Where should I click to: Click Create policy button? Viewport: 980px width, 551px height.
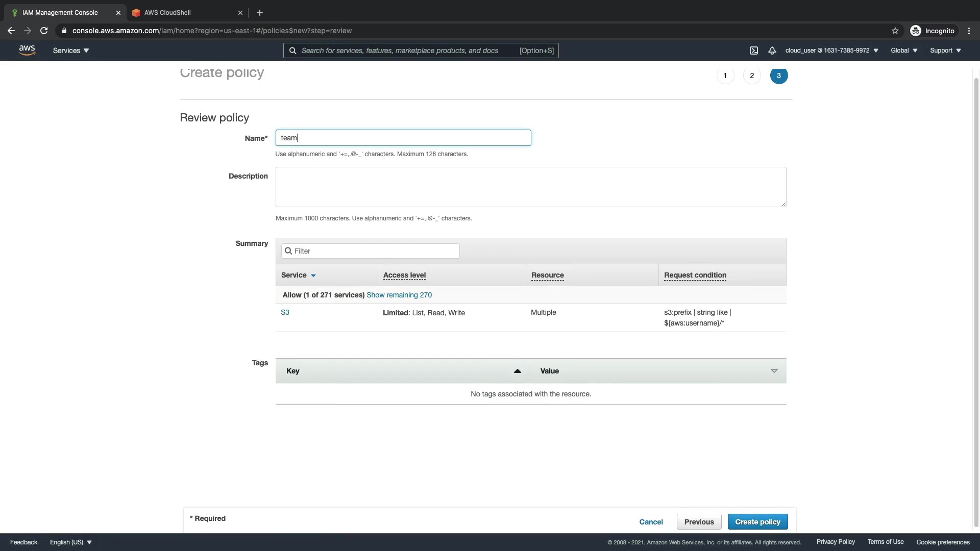coord(757,522)
